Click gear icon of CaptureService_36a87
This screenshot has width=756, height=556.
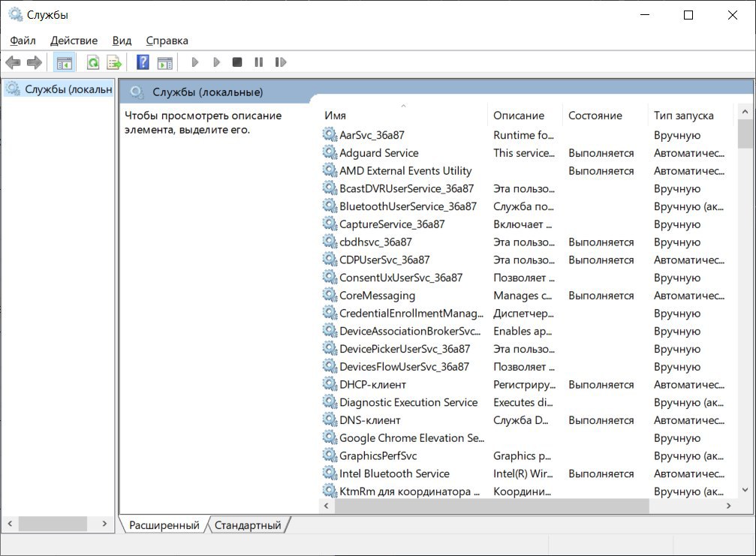click(x=330, y=224)
